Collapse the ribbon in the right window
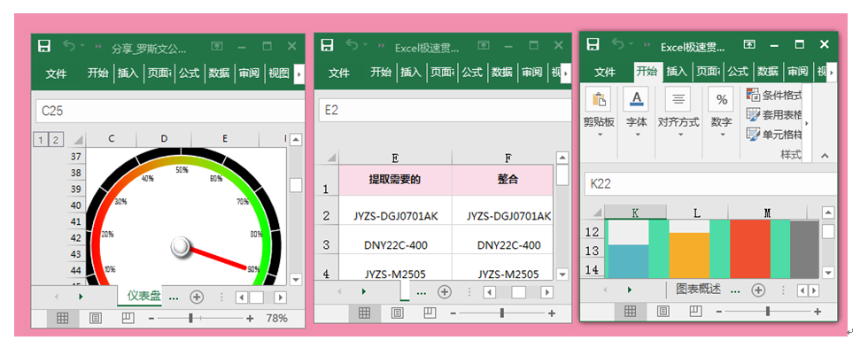 click(x=825, y=156)
